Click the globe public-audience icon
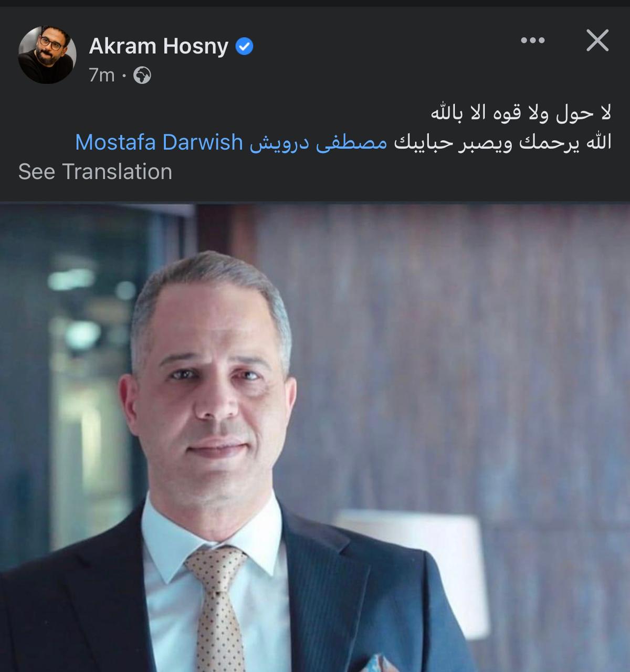 [x=142, y=76]
